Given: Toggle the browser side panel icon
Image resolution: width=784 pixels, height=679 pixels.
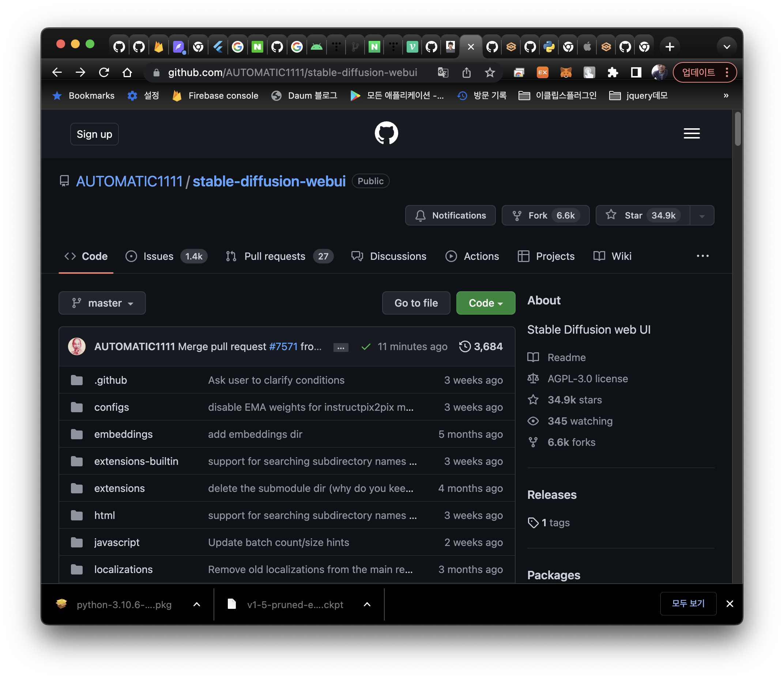Looking at the screenshot, I should pyautogui.click(x=636, y=72).
